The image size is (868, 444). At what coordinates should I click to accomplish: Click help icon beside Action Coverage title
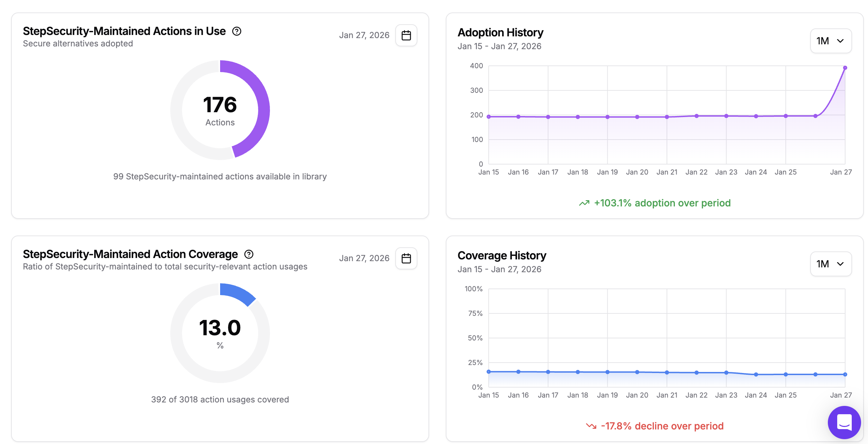click(249, 254)
